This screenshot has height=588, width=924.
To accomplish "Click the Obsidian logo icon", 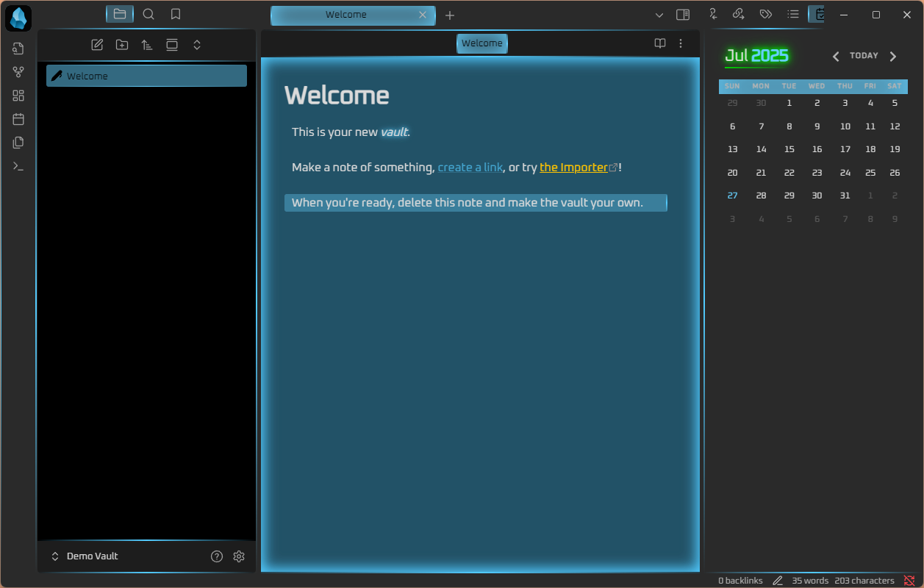I will coord(18,18).
